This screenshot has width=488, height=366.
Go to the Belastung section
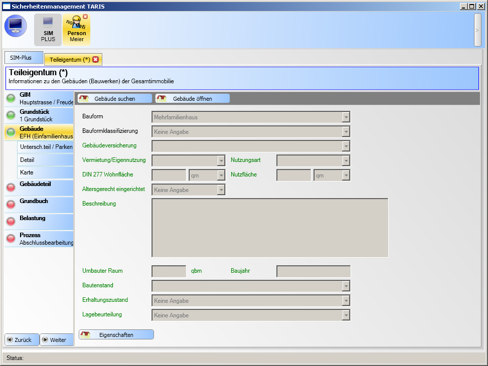(x=39, y=222)
